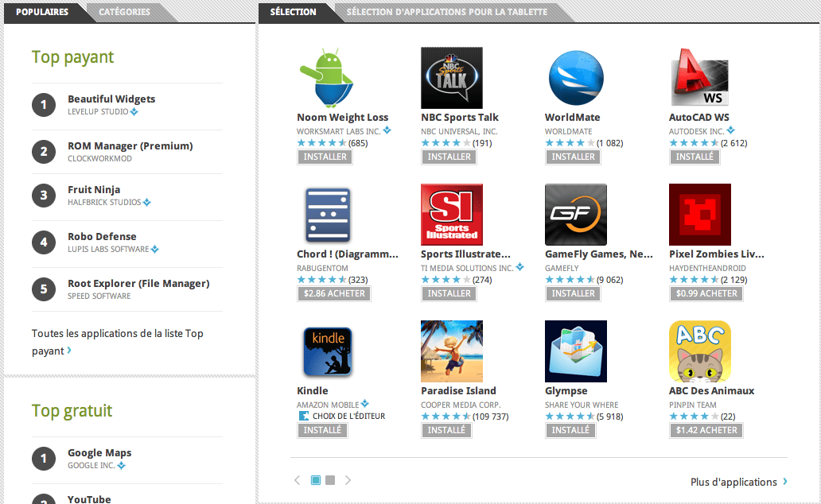Select first page indicator of carousel
Viewport: 821px width, 504px height.
click(x=316, y=480)
